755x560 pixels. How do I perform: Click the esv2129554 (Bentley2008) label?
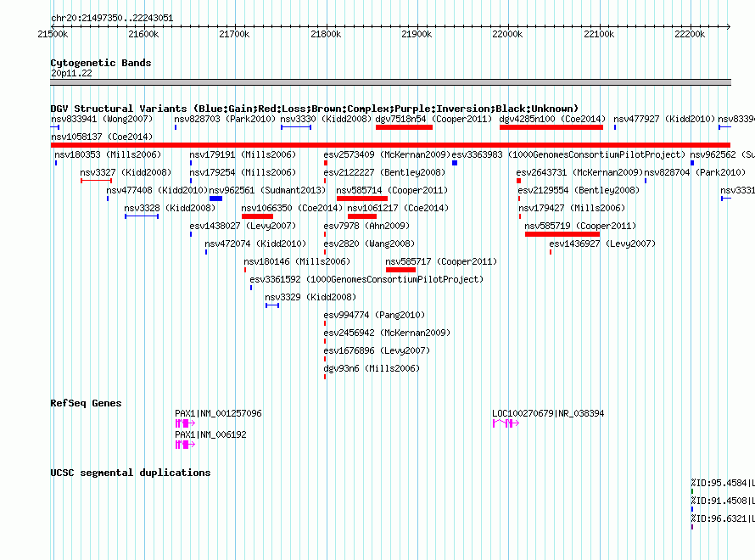tap(579, 190)
